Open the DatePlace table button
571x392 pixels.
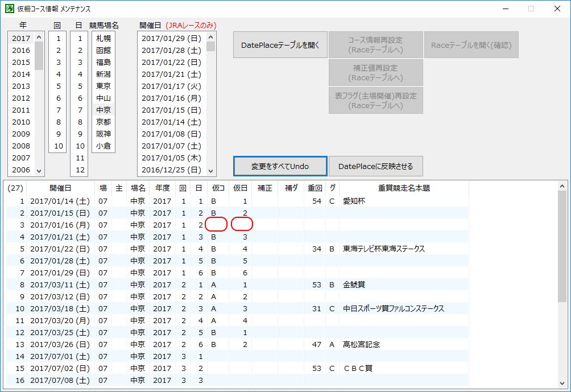(x=280, y=45)
